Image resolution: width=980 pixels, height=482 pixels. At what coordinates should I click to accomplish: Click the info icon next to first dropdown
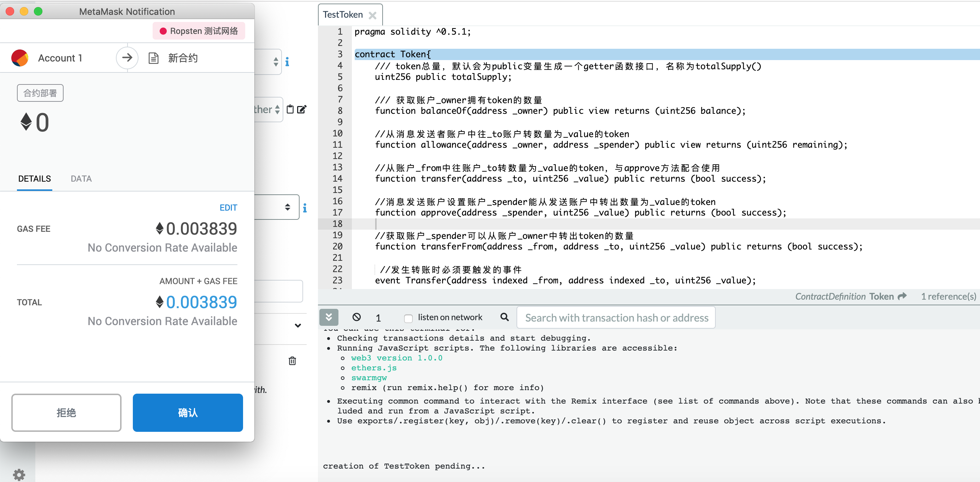pyautogui.click(x=287, y=61)
